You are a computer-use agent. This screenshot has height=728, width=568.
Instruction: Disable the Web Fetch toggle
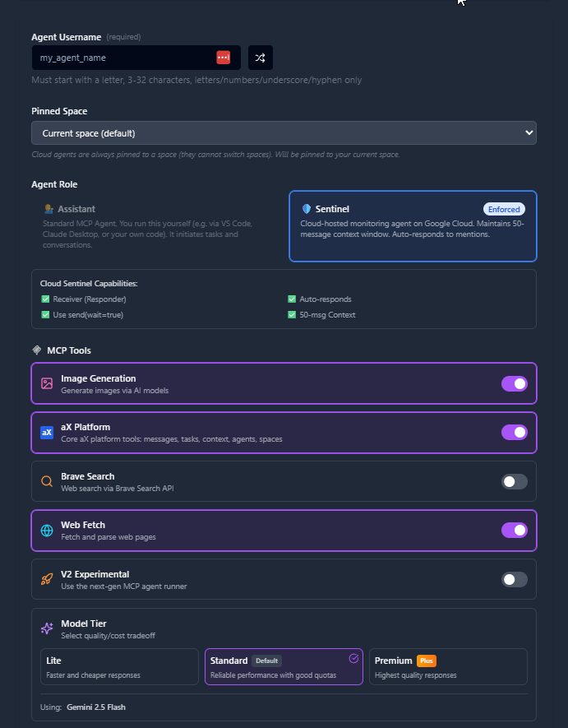[x=514, y=530]
